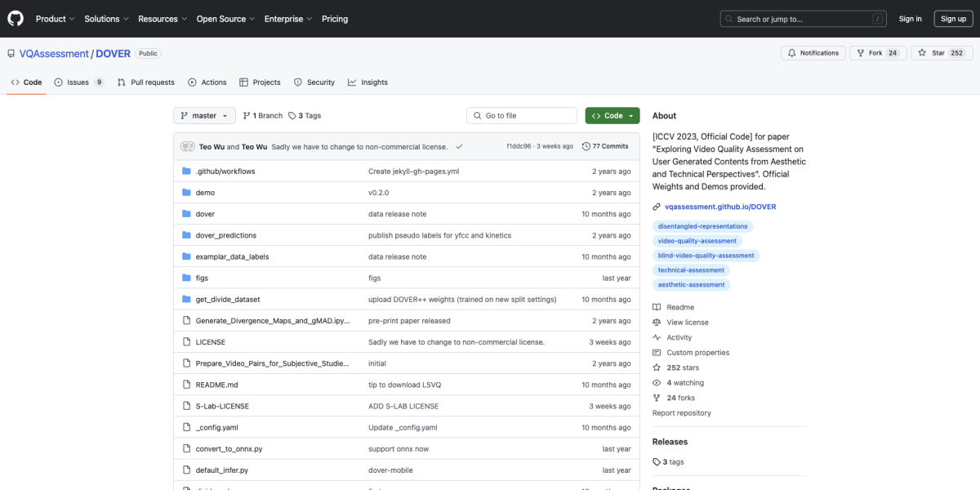
Task: Open the README.md file
Action: [x=216, y=385]
